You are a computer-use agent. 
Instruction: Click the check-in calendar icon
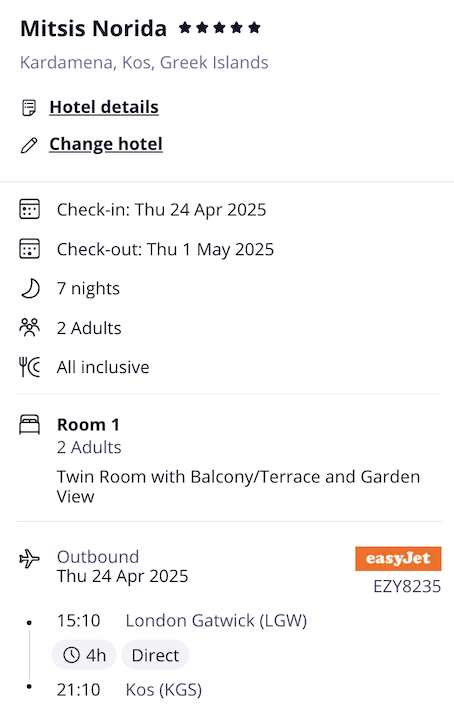click(x=29, y=210)
